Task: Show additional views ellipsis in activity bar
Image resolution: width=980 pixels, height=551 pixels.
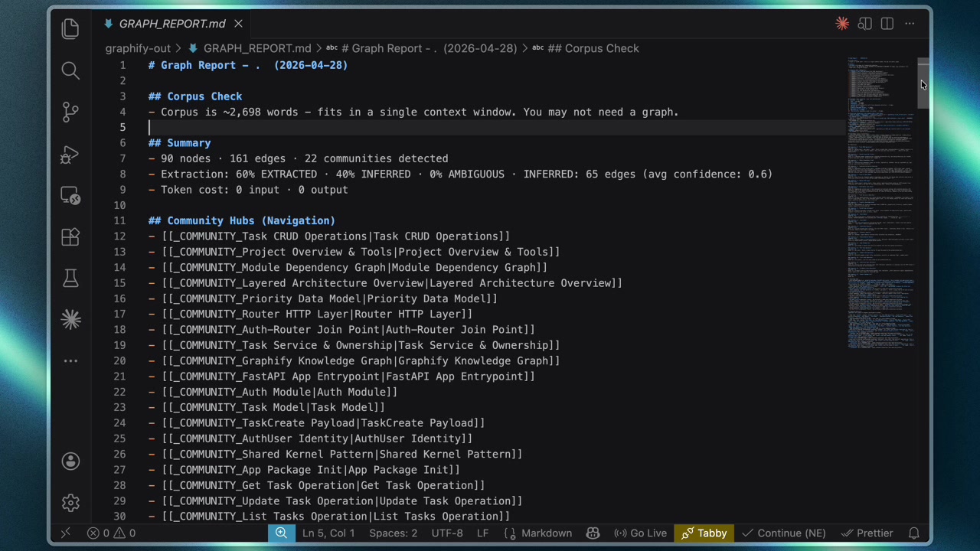Action: coord(70,361)
